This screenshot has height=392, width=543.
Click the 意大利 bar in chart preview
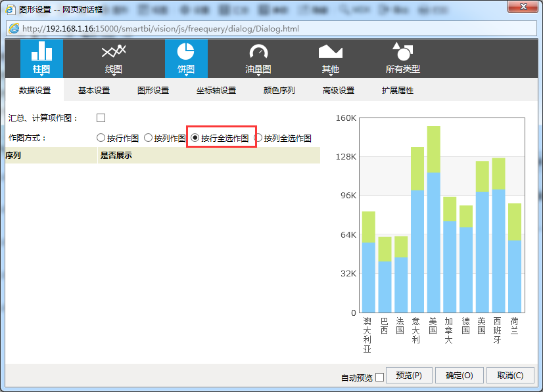coord(417,230)
